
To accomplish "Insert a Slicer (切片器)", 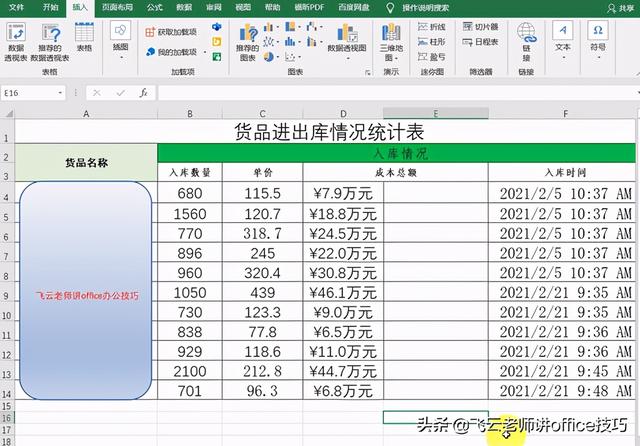I will coord(481,27).
